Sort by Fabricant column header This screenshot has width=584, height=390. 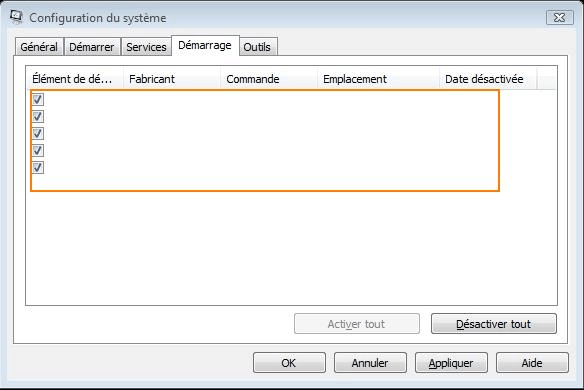pos(172,79)
